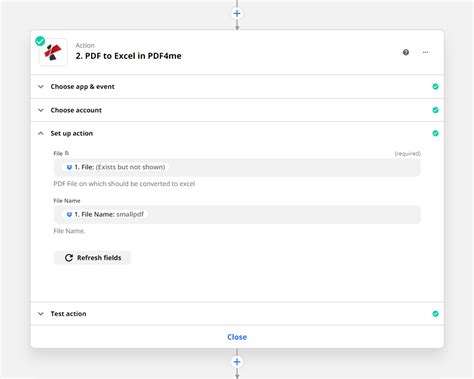The image size is (474, 379).
Task: Click the '(required)' label of the File field
Action: (407, 154)
